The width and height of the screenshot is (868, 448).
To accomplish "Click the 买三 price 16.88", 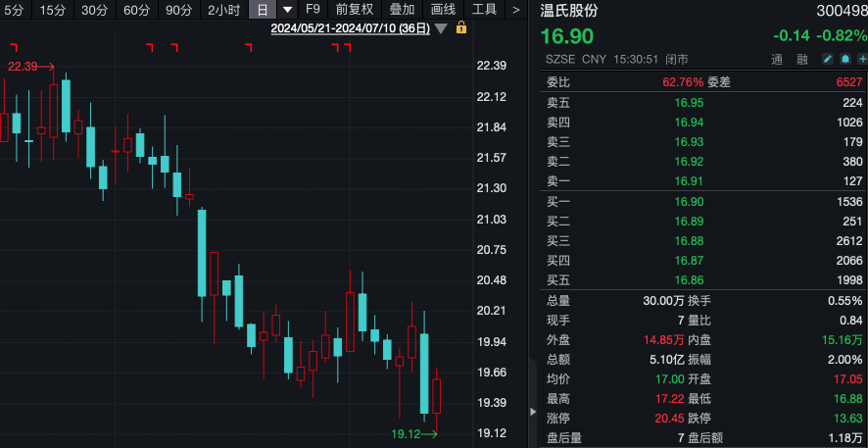I will click(x=689, y=241).
